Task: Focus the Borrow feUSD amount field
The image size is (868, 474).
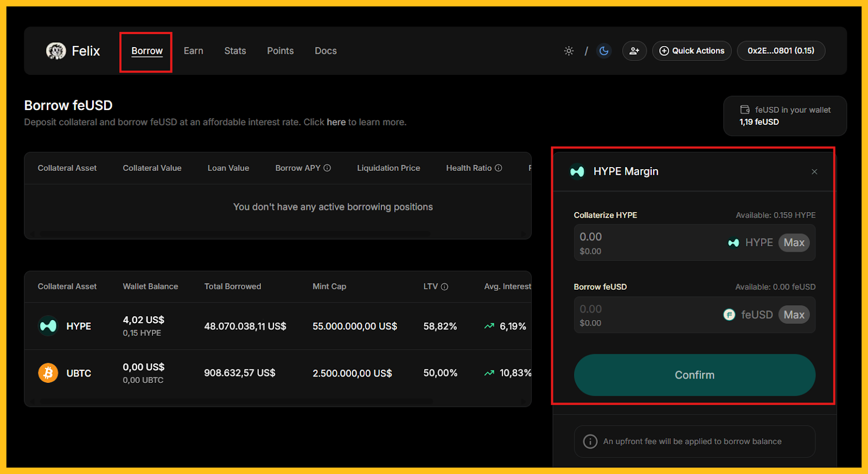Action: (694, 315)
